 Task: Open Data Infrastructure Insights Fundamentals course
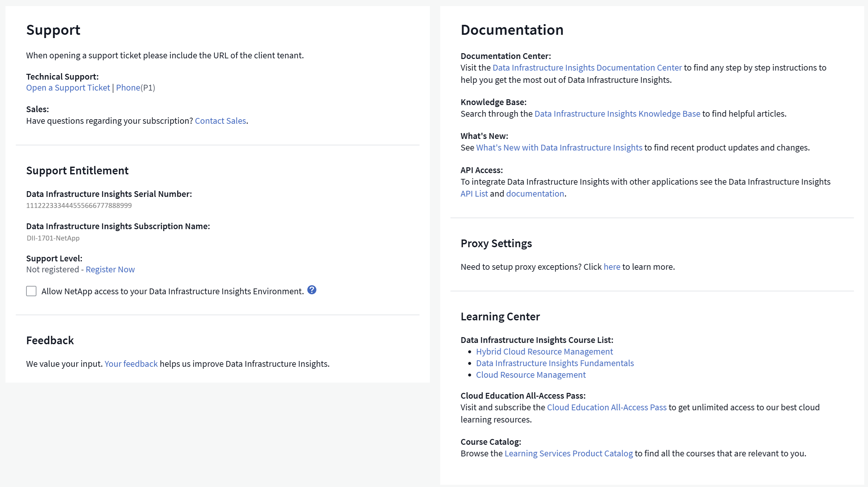[x=555, y=363]
